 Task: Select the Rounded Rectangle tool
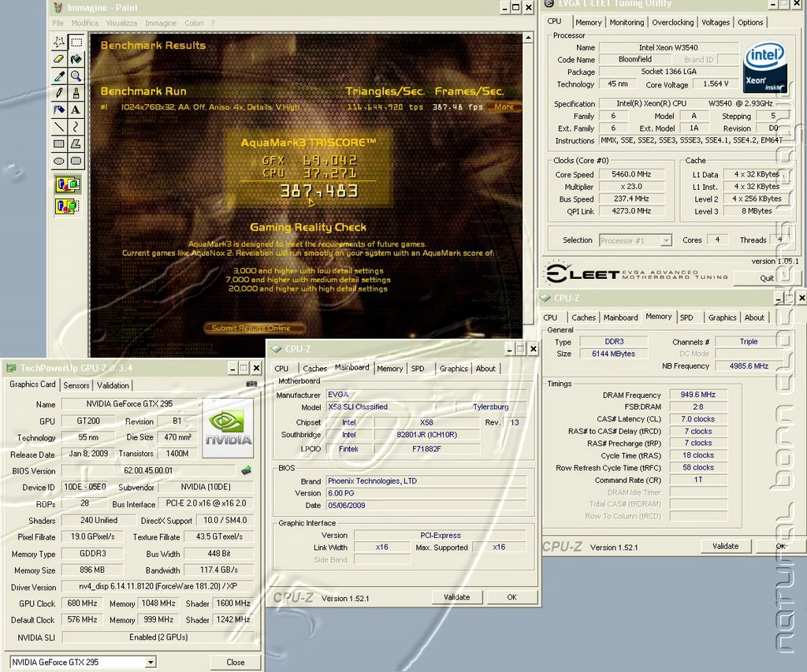pyautogui.click(x=76, y=161)
